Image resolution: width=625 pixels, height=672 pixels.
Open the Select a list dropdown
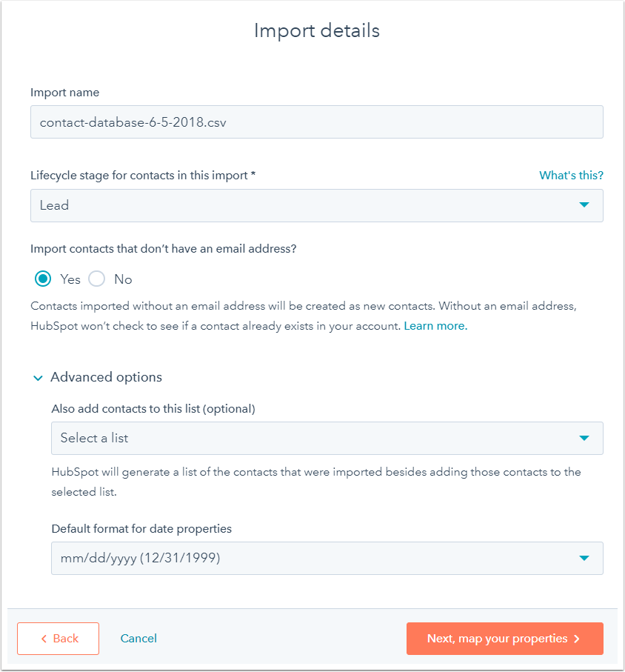point(327,438)
